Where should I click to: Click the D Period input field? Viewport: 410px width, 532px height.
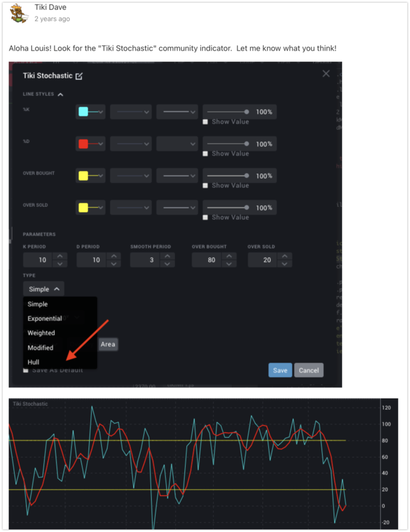(91, 260)
